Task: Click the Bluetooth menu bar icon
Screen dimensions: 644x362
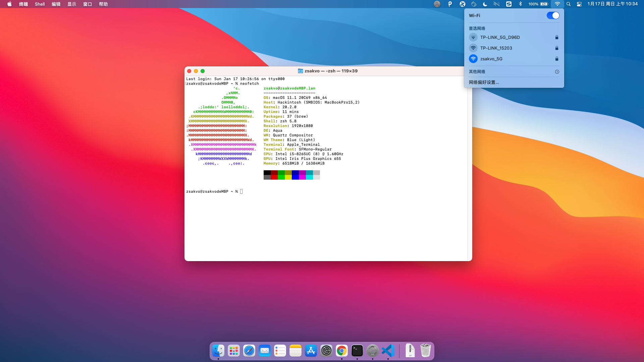Action: pos(521,4)
